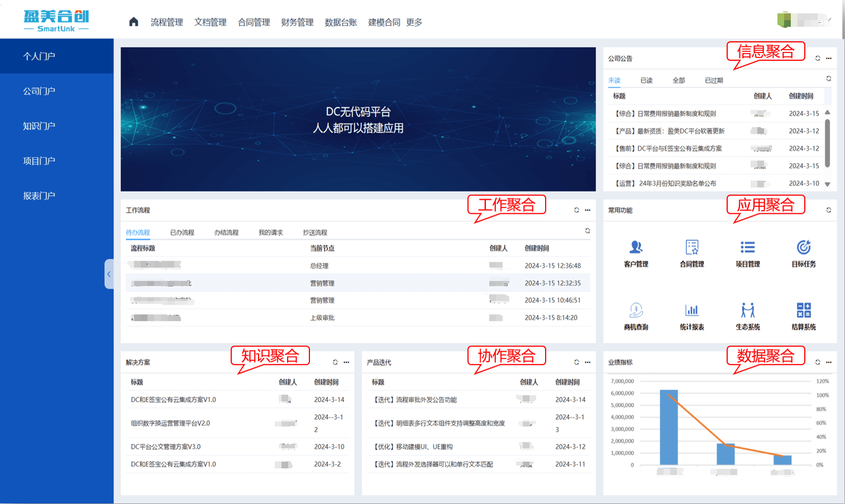Expand the 更多 menu in top navigation
This screenshot has width=845, height=504.
(x=414, y=22)
